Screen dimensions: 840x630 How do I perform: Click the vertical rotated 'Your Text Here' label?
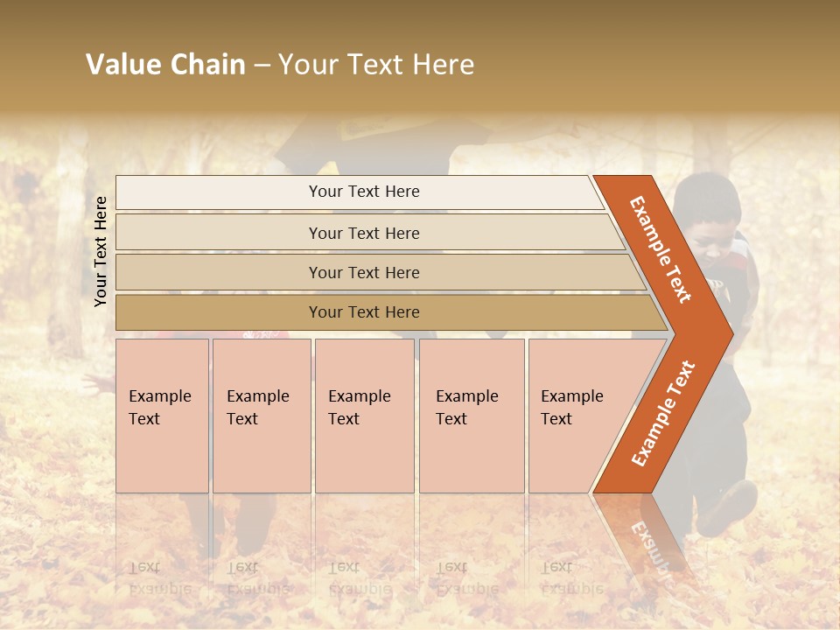[101, 251]
